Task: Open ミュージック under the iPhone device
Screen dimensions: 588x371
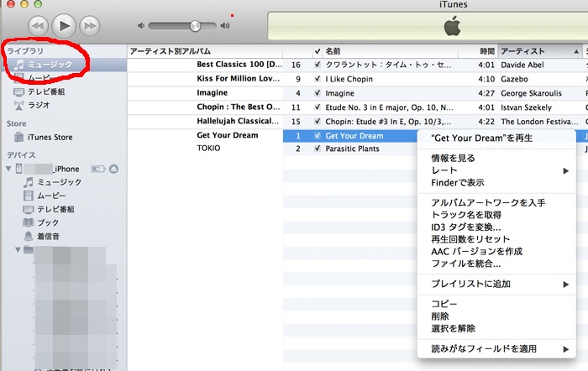Action: pyautogui.click(x=60, y=182)
